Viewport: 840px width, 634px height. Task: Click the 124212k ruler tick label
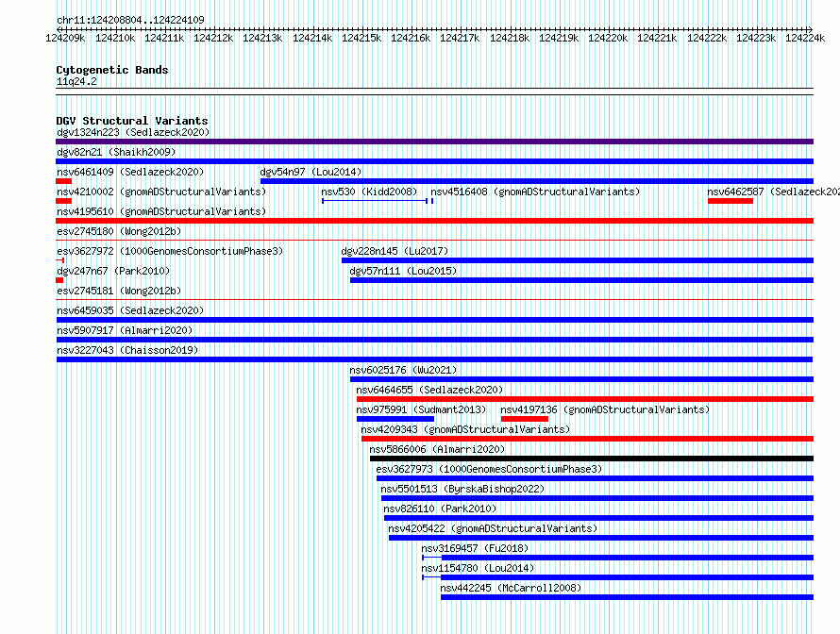click(x=213, y=38)
